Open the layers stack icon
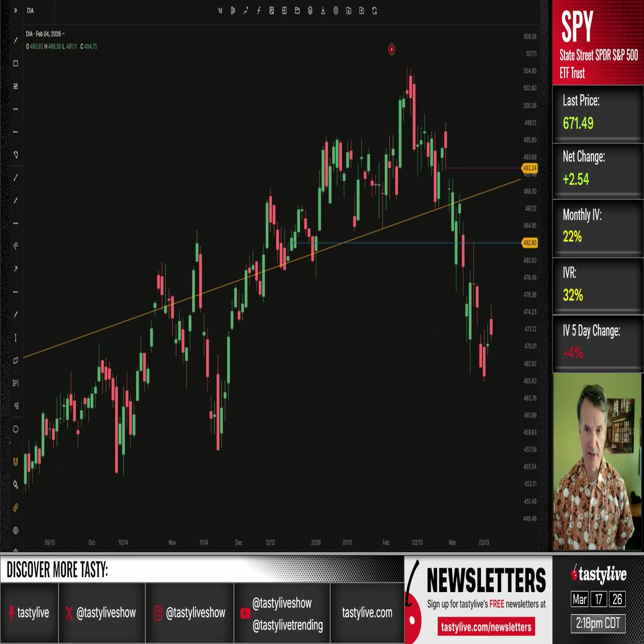The height and width of the screenshot is (644, 644). (310, 11)
